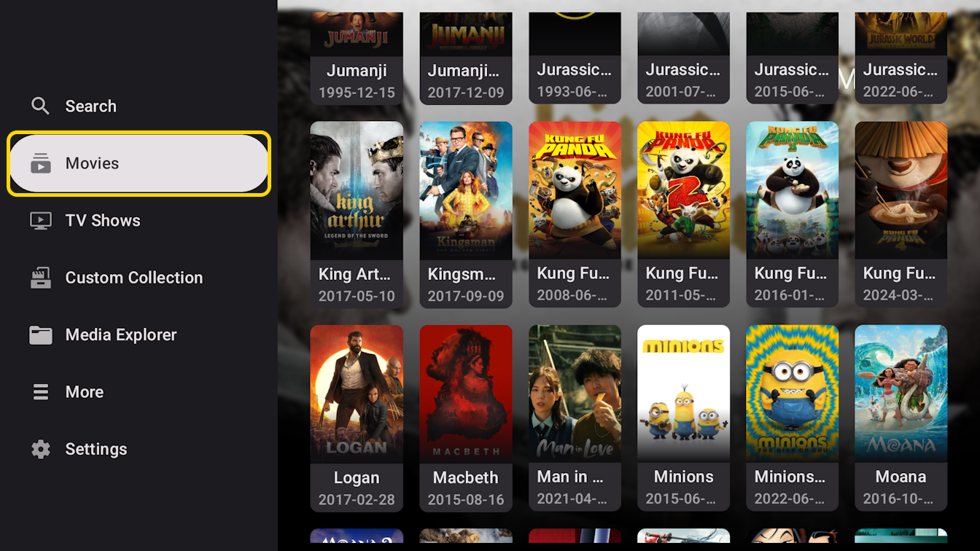Click the TV Shows monitor icon
The image size is (980, 551).
pos(41,221)
